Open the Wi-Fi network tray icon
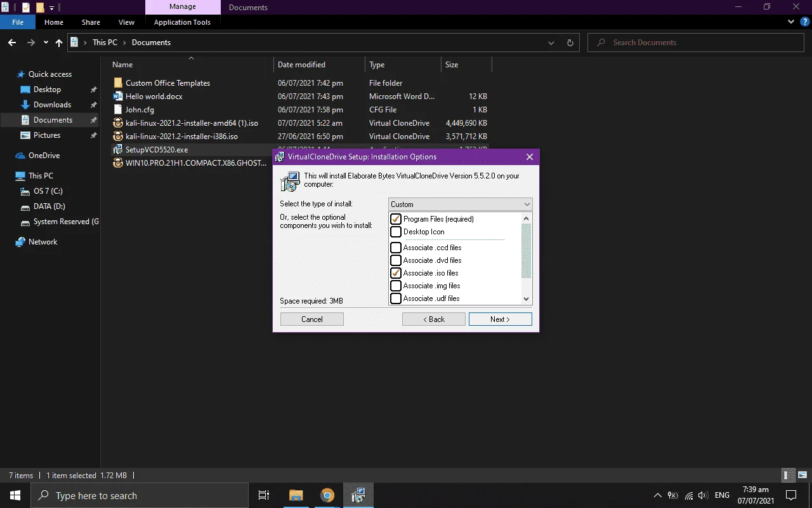812x508 pixels. [689, 495]
